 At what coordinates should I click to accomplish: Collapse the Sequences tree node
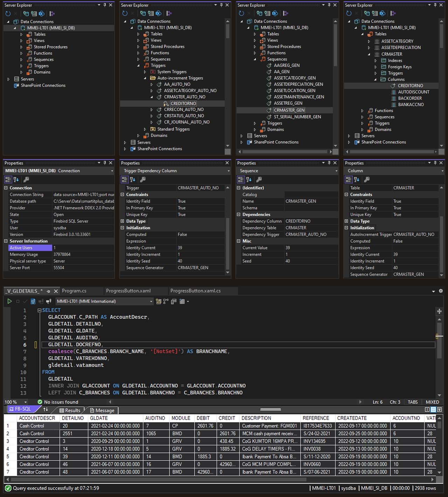pos(254,59)
